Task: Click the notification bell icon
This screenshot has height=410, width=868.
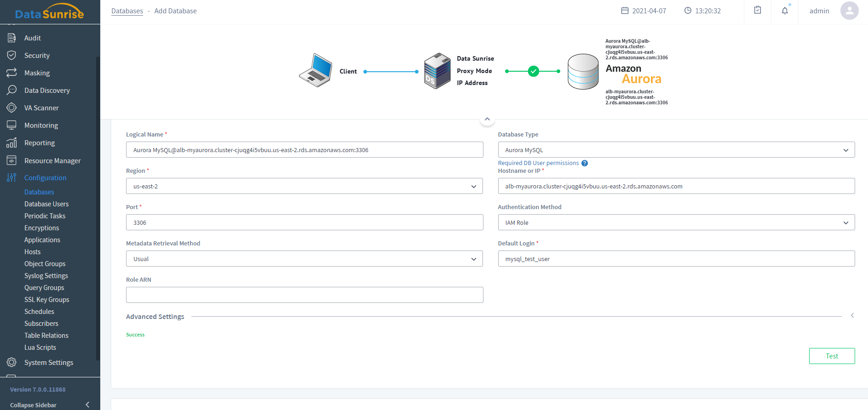Action: click(785, 11)
